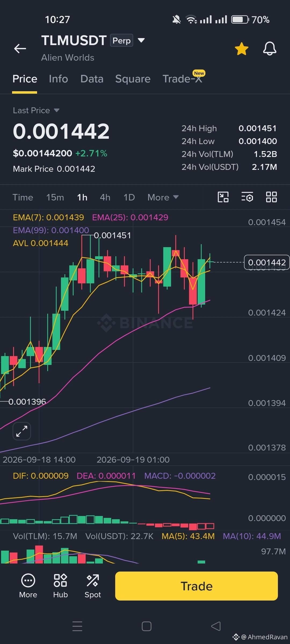Open the Trade-X tab
This screenshot has height=644, width=290.
182,79
